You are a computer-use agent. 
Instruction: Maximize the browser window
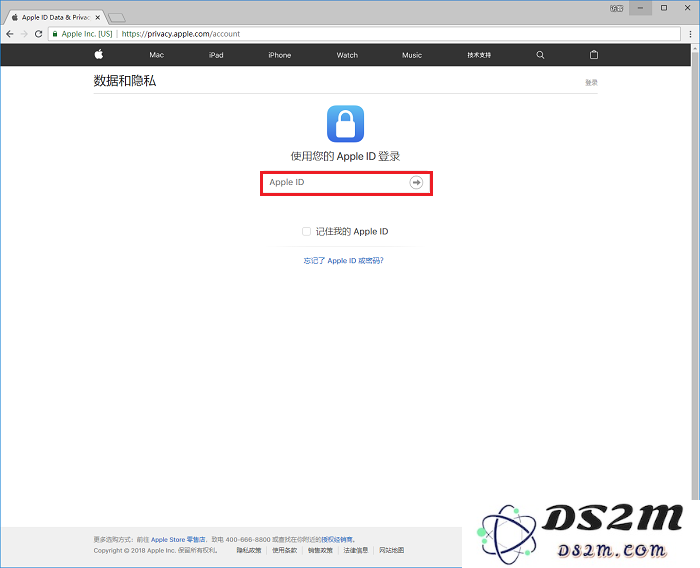point(664,8)
